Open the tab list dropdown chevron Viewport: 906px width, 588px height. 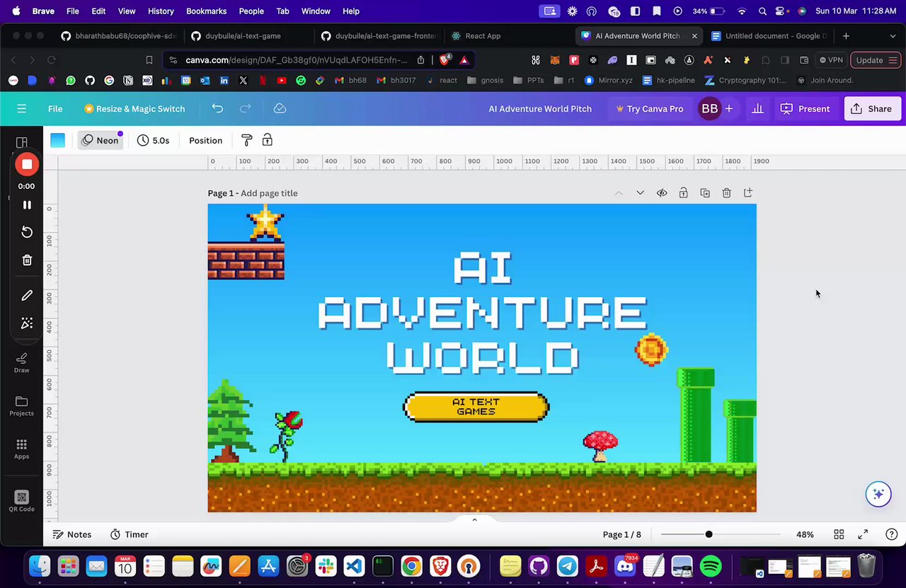point(893,36)
